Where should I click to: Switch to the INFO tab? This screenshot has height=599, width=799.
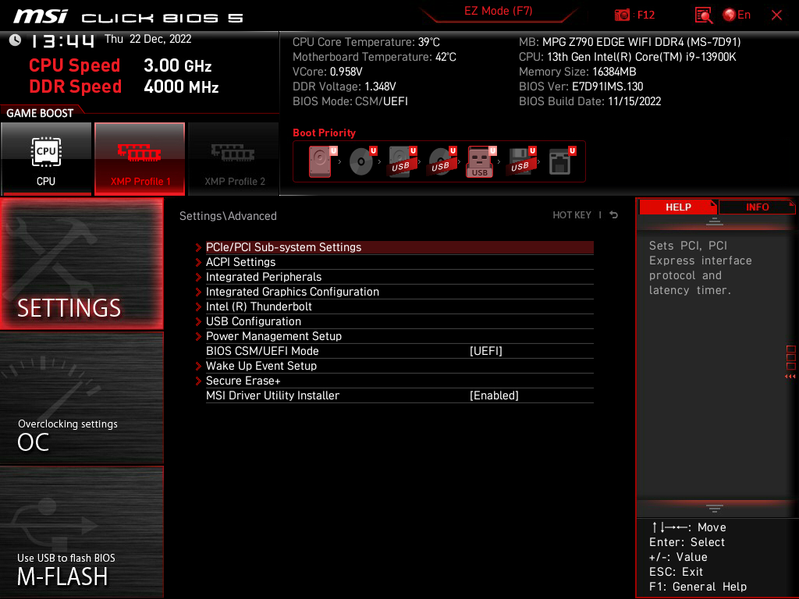point(757,207)
